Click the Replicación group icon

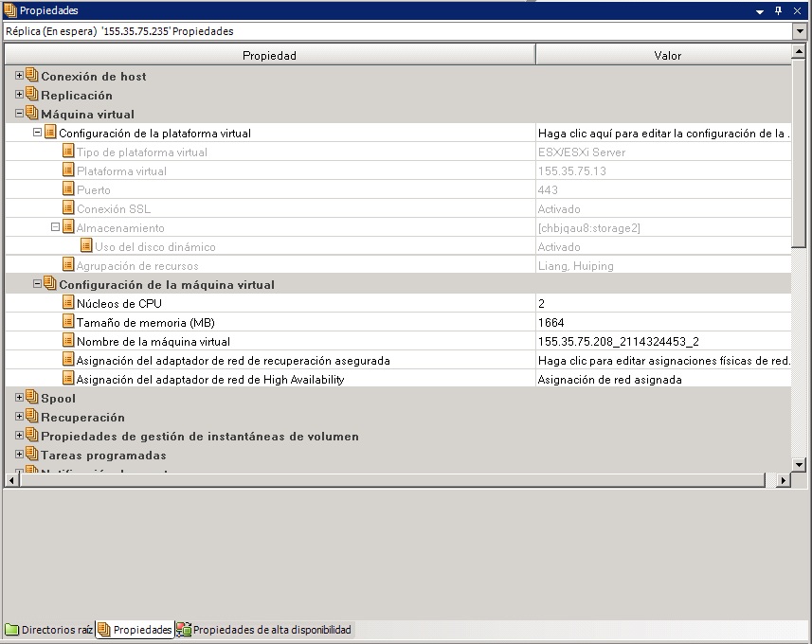[32, 94]
